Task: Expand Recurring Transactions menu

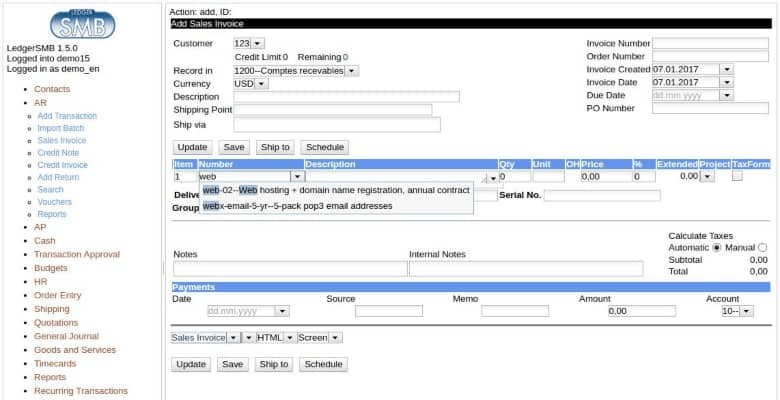Action: (x=81, y=391)
